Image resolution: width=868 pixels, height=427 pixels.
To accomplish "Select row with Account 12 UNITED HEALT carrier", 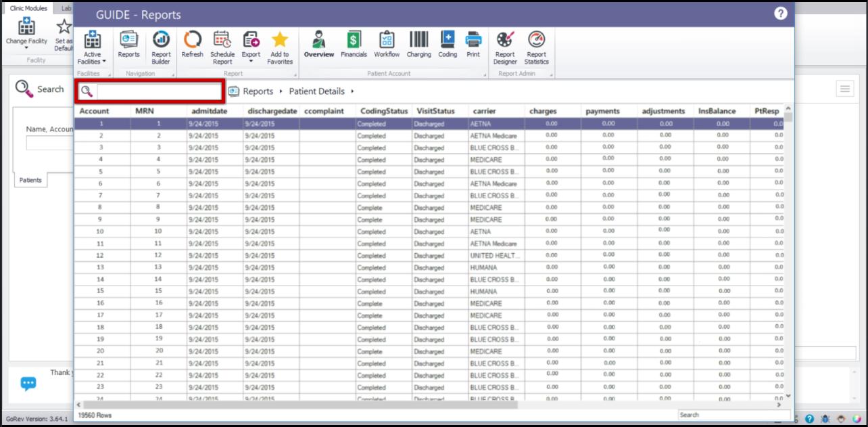I will 429,256.
